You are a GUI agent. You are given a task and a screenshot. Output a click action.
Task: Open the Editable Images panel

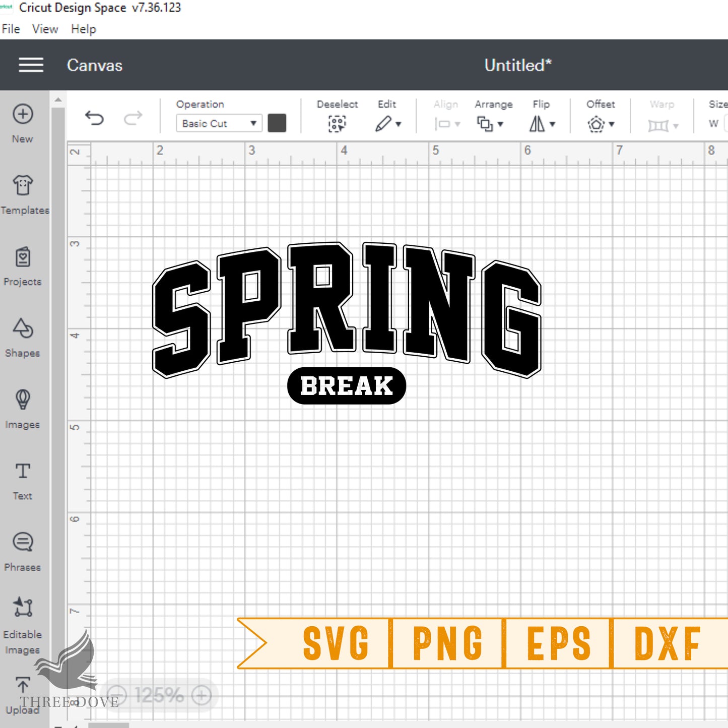23,607
